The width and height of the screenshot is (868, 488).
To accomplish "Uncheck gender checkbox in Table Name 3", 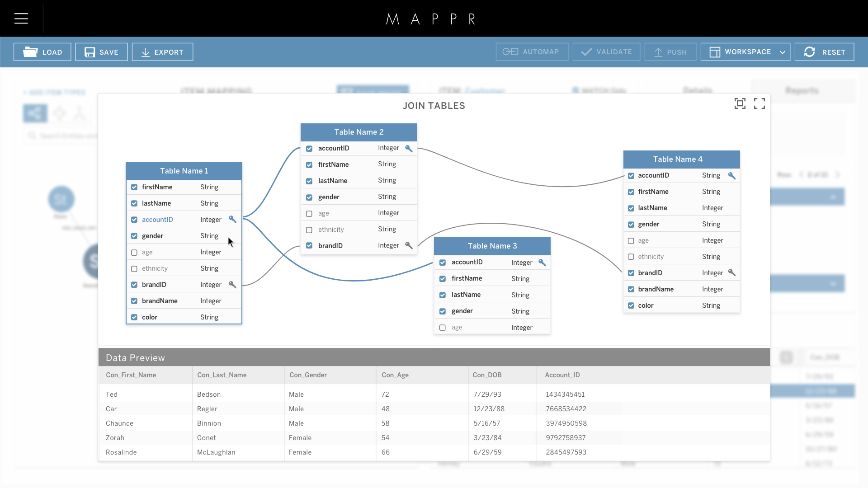I will pyautogui.click(x=443, y=311).
